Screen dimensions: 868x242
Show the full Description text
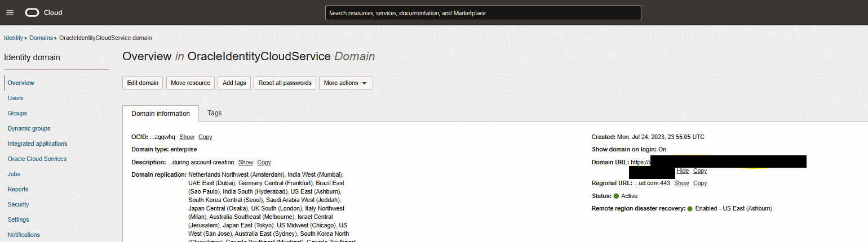click(x=246, y=162)
